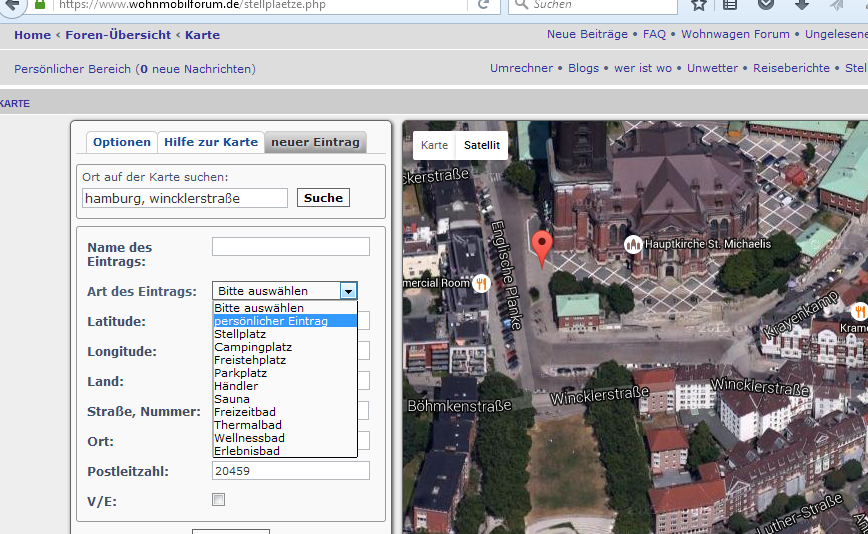Screen dimensions: 868x534
Task: Open Neue Beiträge link
Action: coord(587,34)
